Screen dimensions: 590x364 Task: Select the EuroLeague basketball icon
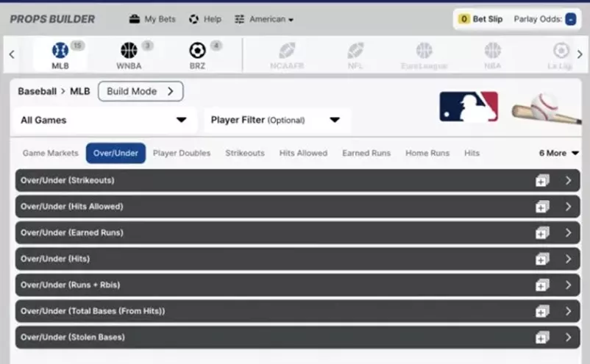pyautogui.click(x=424, y=50)
